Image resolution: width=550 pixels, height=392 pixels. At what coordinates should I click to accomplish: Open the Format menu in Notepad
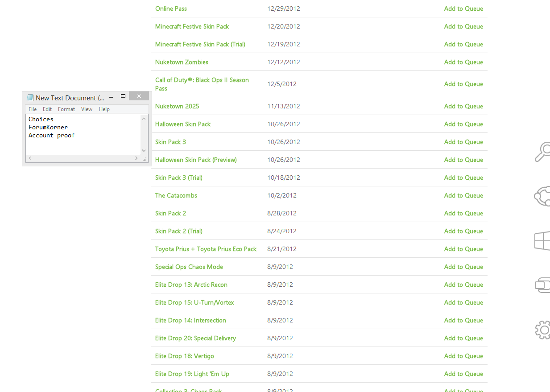66,109
